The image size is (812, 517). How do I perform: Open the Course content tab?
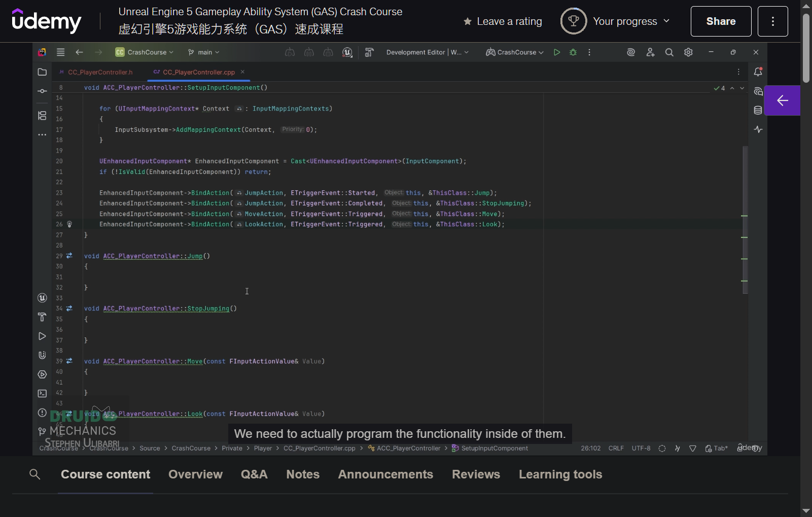click(105, 474)
